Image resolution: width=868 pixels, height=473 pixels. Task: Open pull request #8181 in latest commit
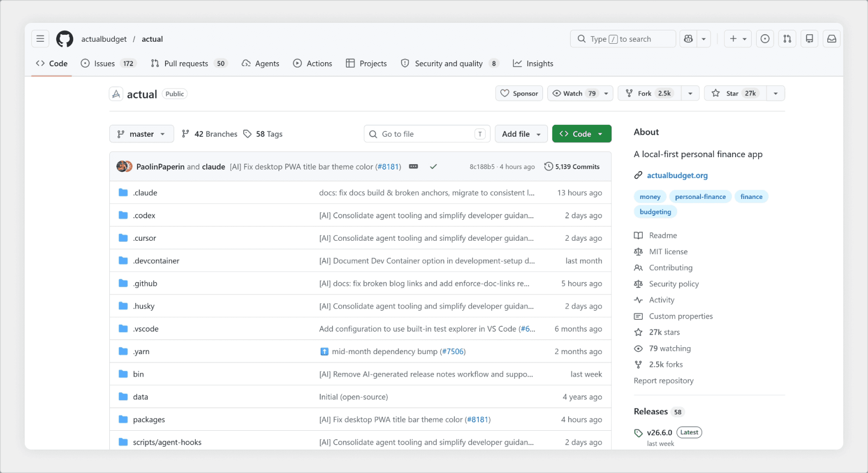tap(388, 167)
